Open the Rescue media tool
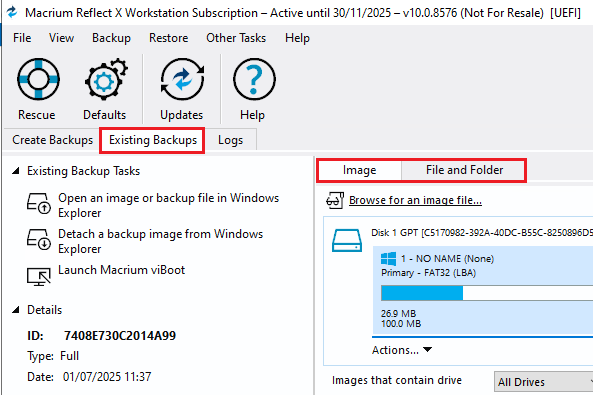 pos(38,79)
